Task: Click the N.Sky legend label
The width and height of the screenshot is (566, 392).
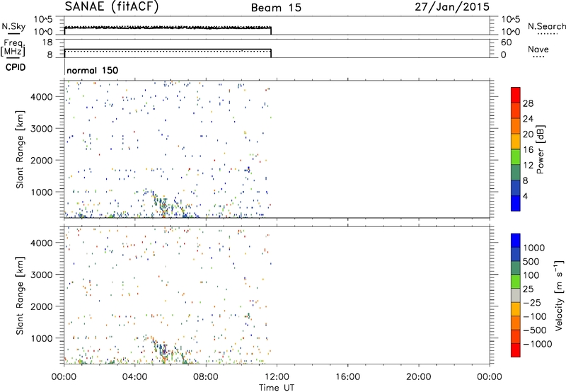Action: [x=13, y=26]
